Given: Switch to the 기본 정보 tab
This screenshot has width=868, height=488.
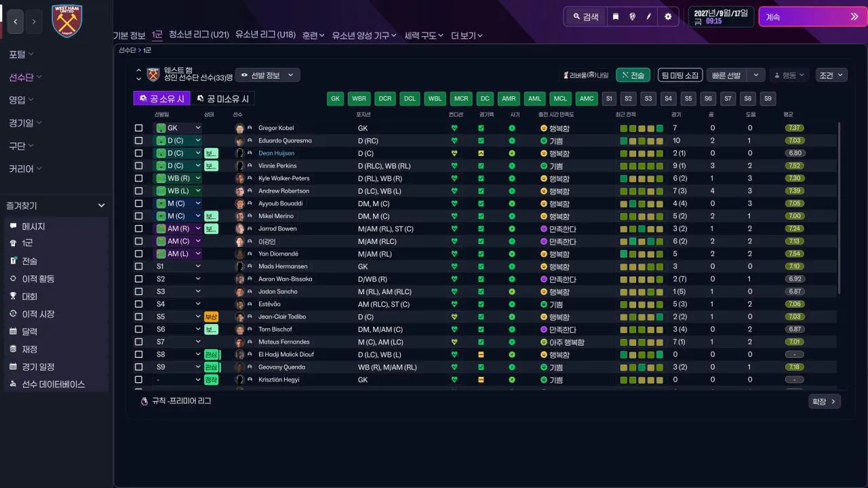Looking at the screenshot, I should click(129, 35).
